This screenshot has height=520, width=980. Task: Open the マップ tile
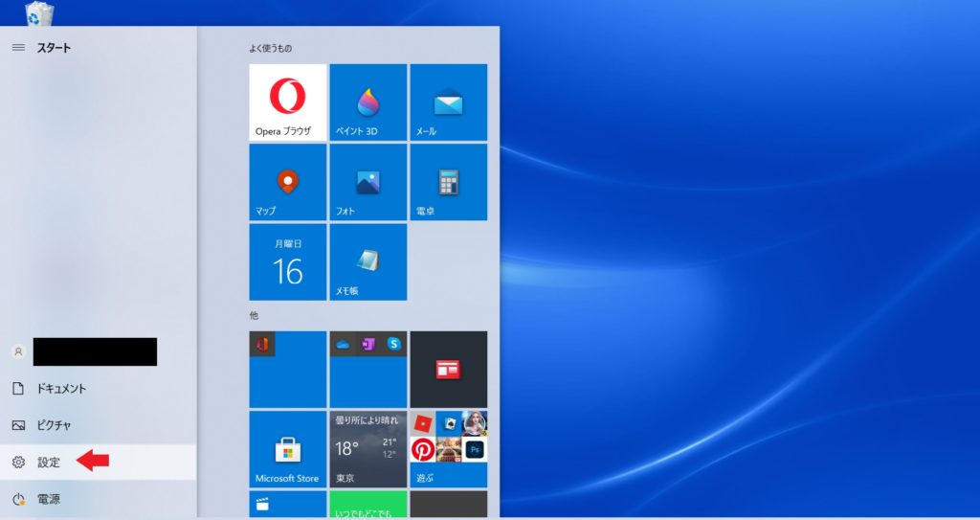pos(287,182)
